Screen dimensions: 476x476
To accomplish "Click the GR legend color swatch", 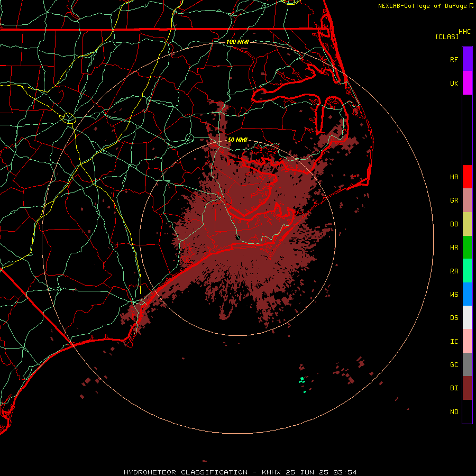I will [x=467, y=200].
